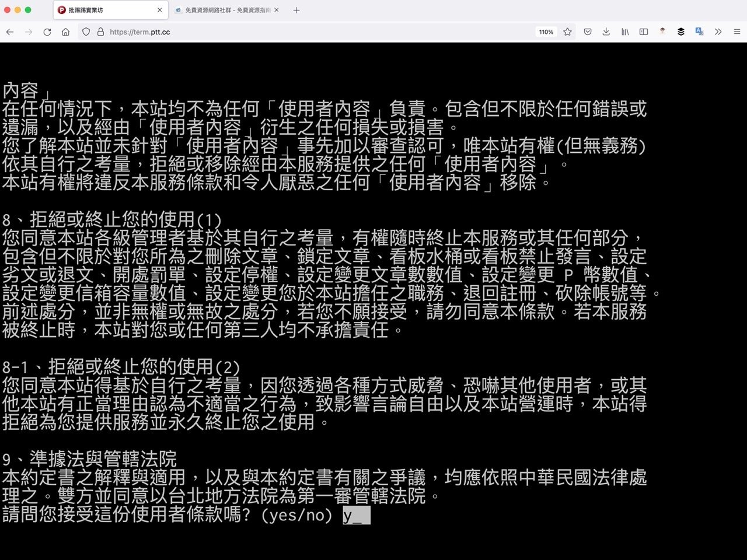The height and width of the screenshot is (560, 747).
Task: Bookmark this page with the star
Action: [567, 32]
